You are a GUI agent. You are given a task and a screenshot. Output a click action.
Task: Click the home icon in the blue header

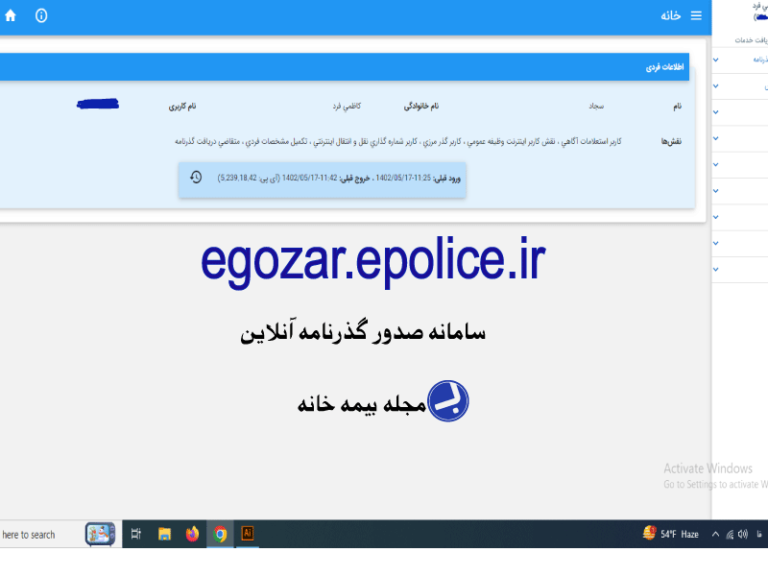click(11, 16)
